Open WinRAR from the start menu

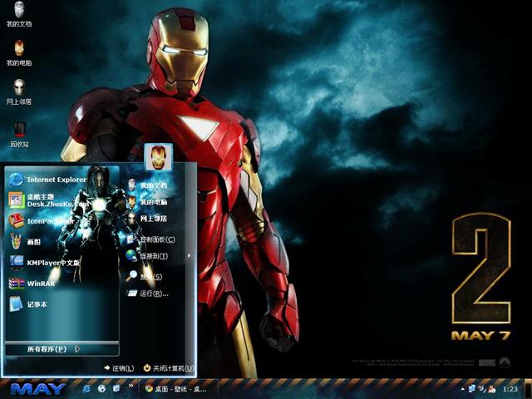coord(32,283)
